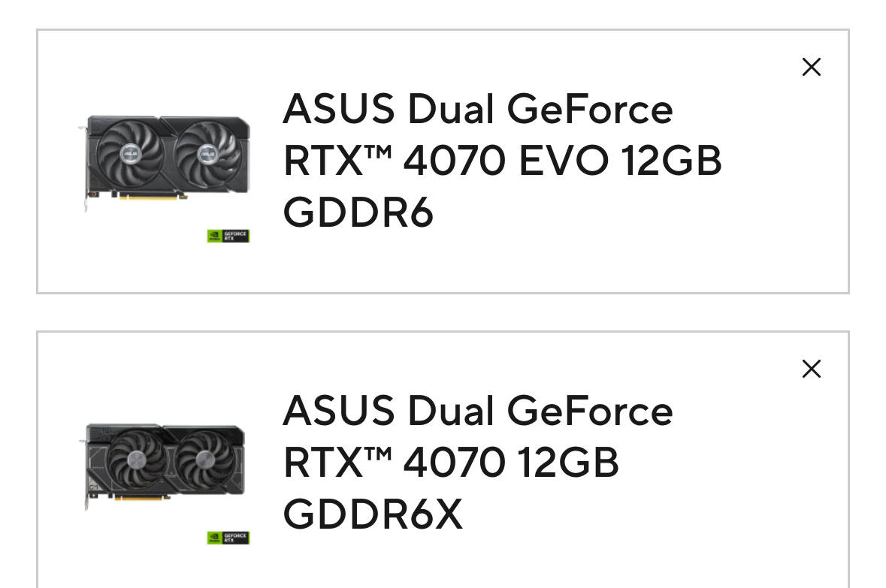The image size is (886, 588).
Task: Click "RTX™ 4070 12GB" line in second card
Action: 451,462
